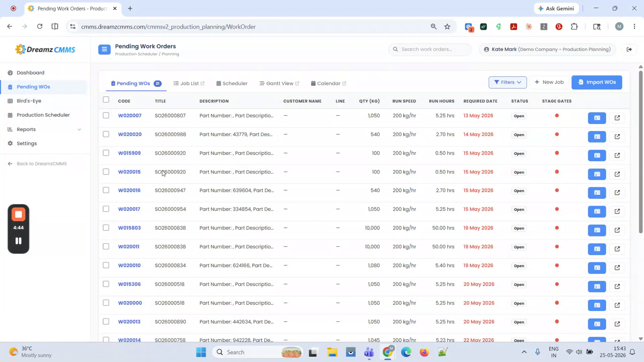
Task: Open W020011 external link icon
Action: point(617,249)
